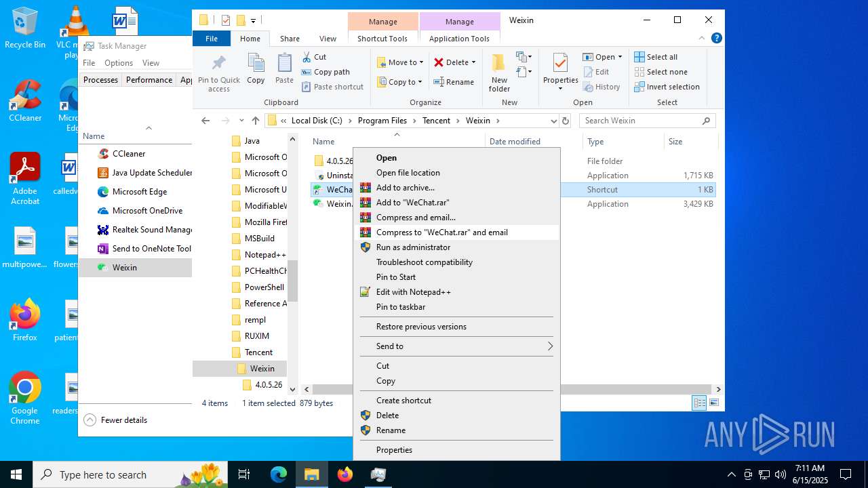Click Program Files in address path
868x488 pixels.
point(382,121)
